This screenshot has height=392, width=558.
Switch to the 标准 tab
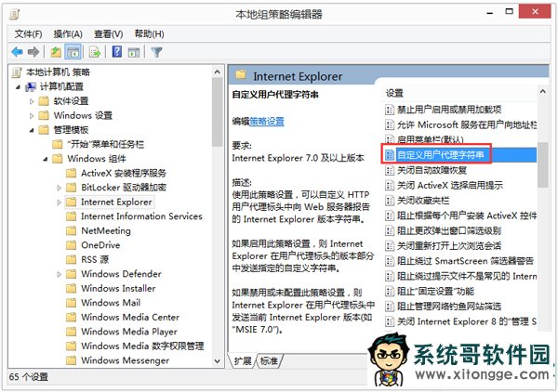click(269, 360)
